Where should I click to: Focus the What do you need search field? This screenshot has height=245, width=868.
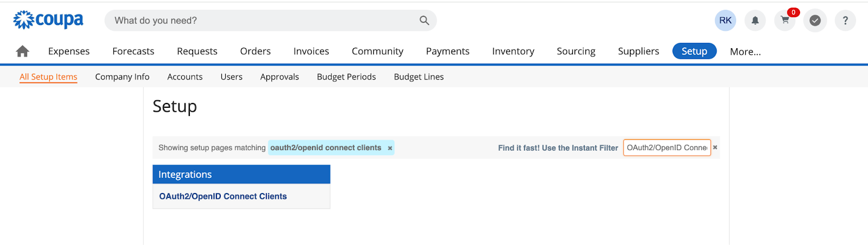click(263, 21)
